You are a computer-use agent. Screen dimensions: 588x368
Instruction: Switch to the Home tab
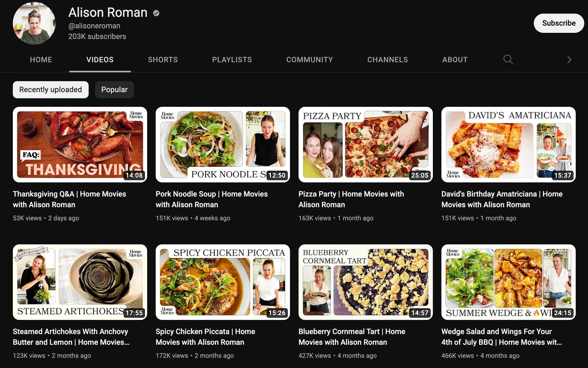click(x=41, y=60)
